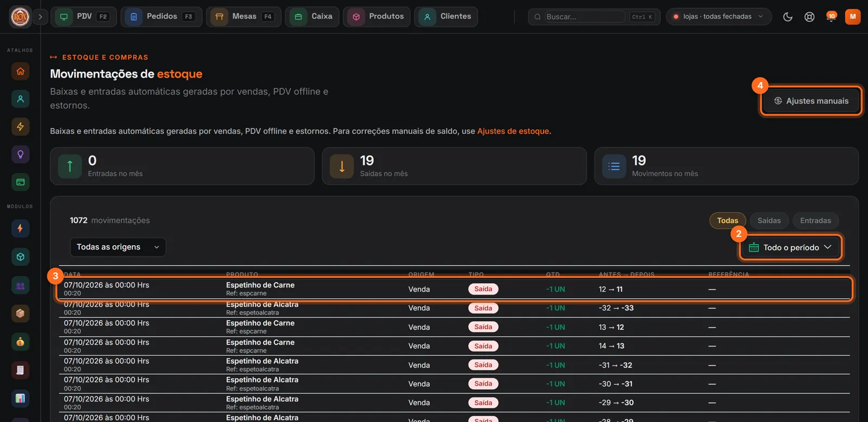Open the M user avatar menu
This screenshot has height=422, width=868.
click(853, 17)
